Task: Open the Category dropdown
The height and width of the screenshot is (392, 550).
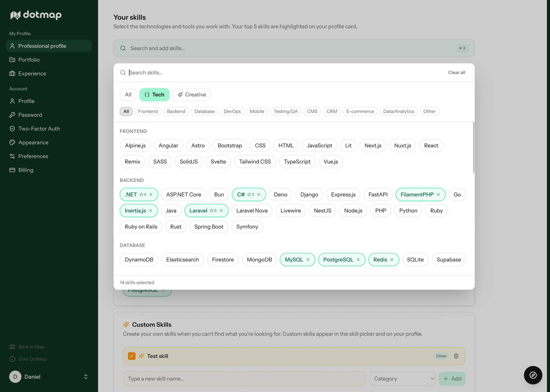Action: pos(402,379)
